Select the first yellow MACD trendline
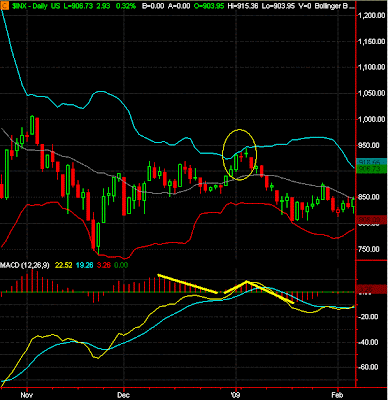The width and height of the screenshot is (388, 400). pyautogui.click(x=188, y=284)
